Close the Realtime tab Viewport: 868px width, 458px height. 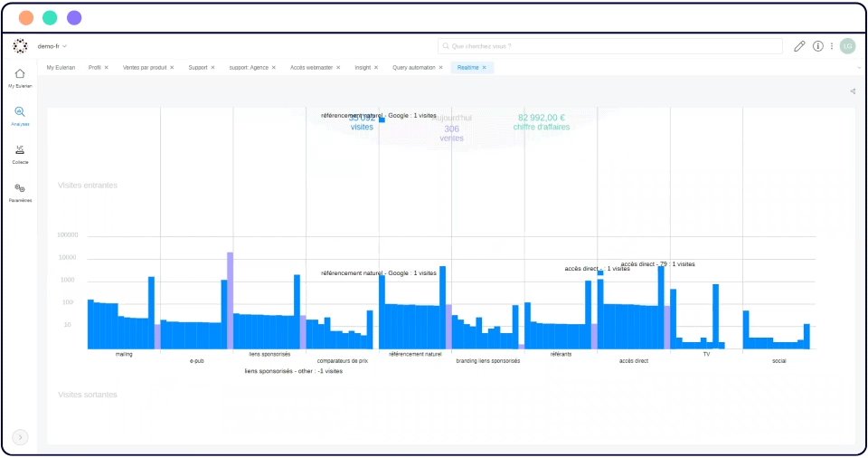(x=485, y=68)
